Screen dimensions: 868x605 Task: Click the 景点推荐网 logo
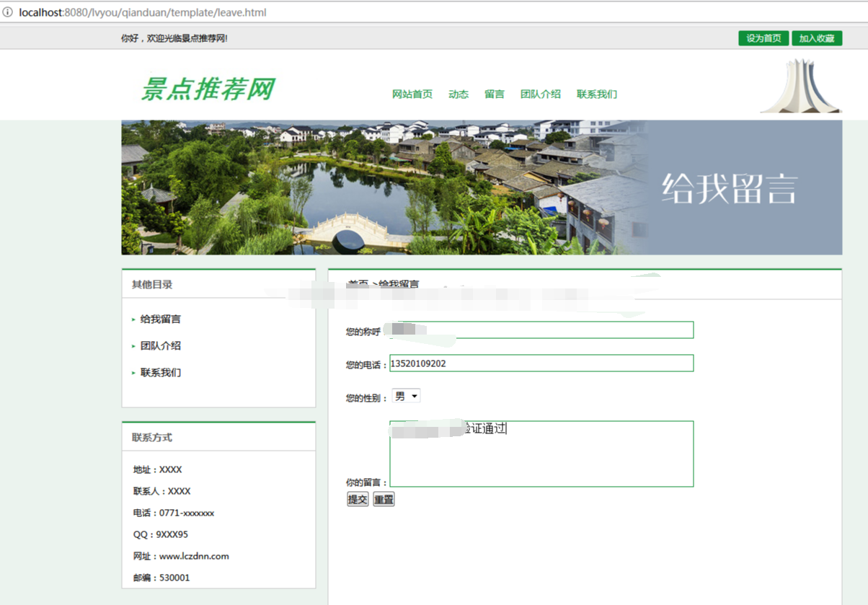click(x=208, y=89)
